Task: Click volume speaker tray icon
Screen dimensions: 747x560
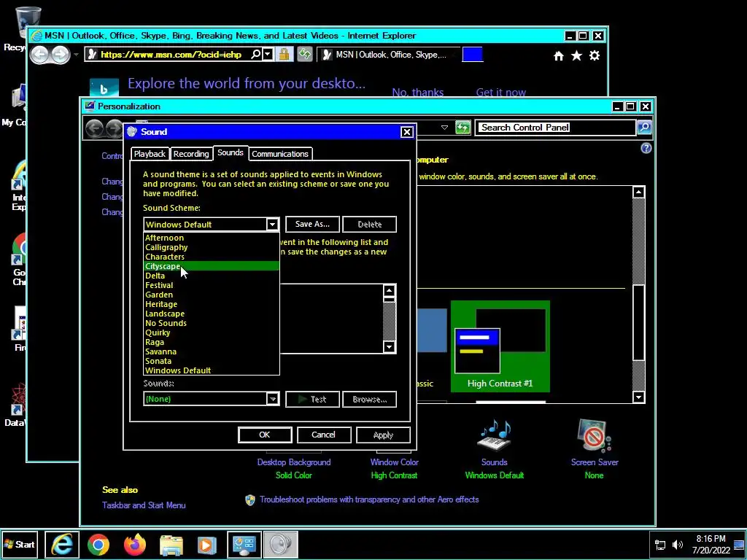Action: (x=678, y=545)
